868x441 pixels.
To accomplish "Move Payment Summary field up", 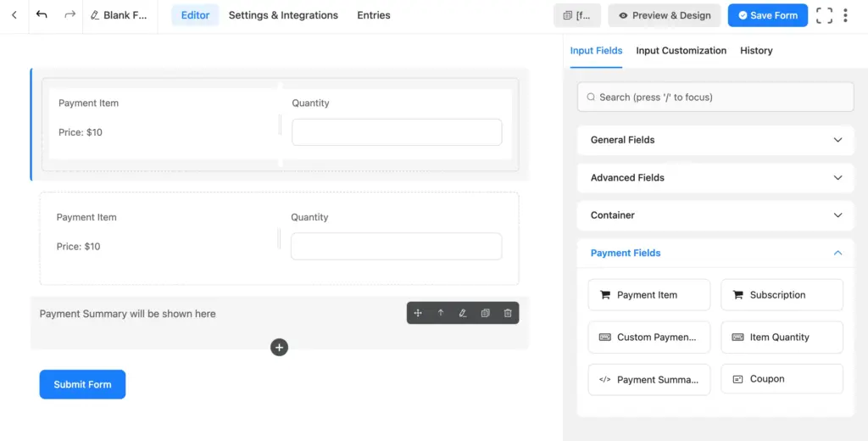I will [x=441, y=313].
